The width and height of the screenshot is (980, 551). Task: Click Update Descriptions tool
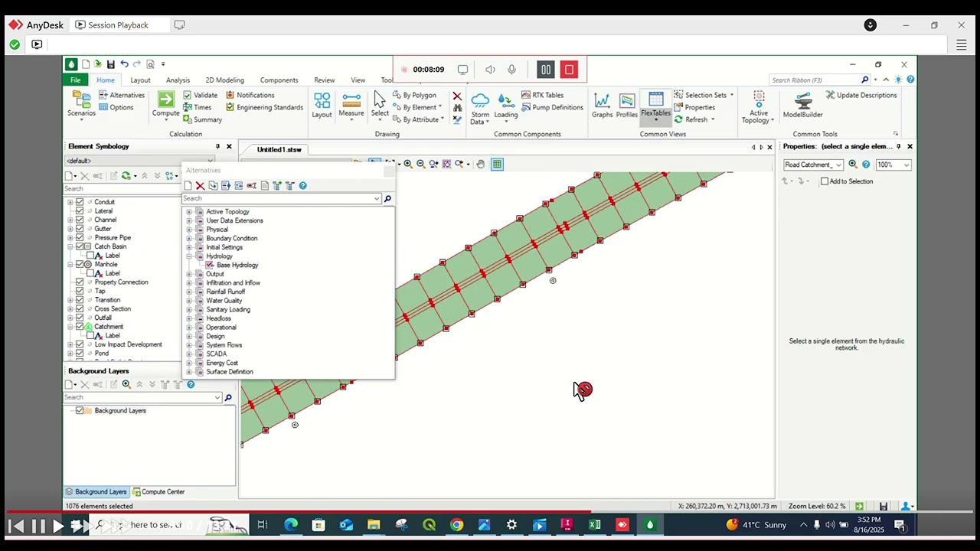pos(861,95)
